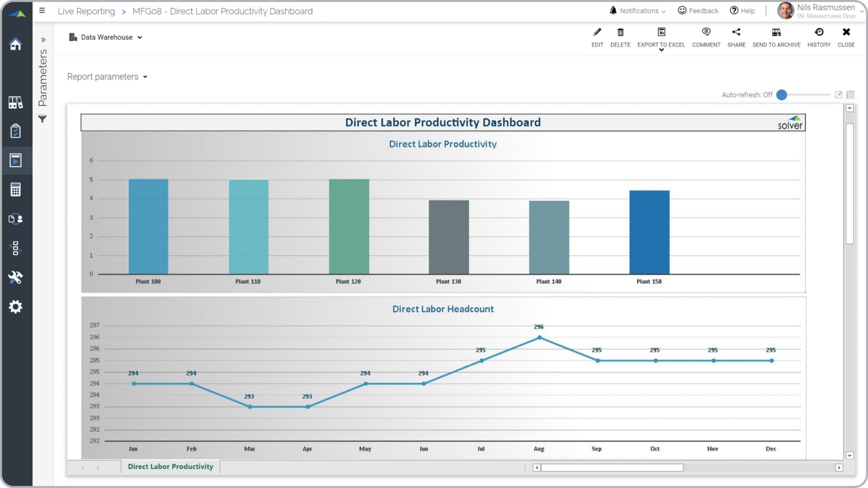Open Export to Excel dropdown arrow
868x488 pixels.
[x=661, y=50]
